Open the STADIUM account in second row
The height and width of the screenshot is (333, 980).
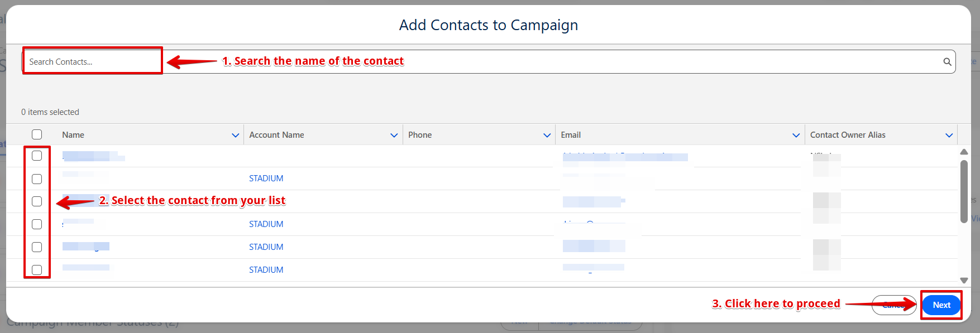tap(266, 178)
